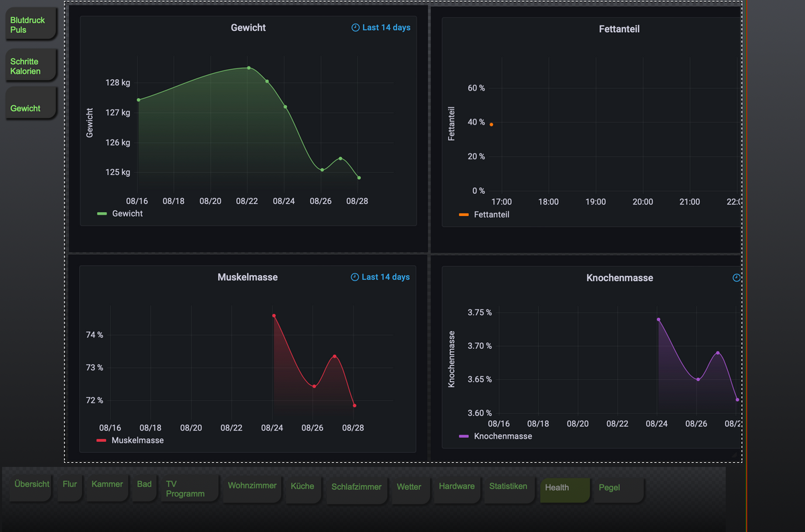Open the Fettanteil panel title menu
The width and height of the screenshot is (805, 532).
coord(619,29)
